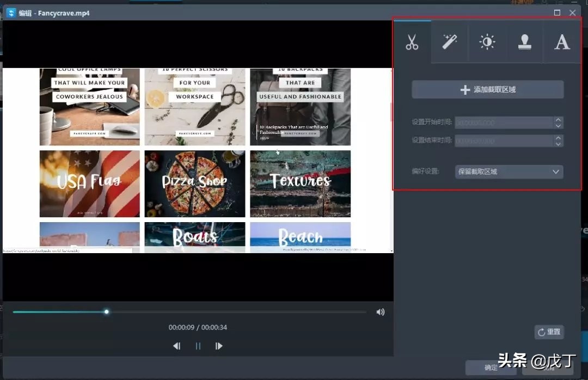Click the Textures thumbnail in preview
The height and width of the screenshot is (380, 588).
click(301, 184)
